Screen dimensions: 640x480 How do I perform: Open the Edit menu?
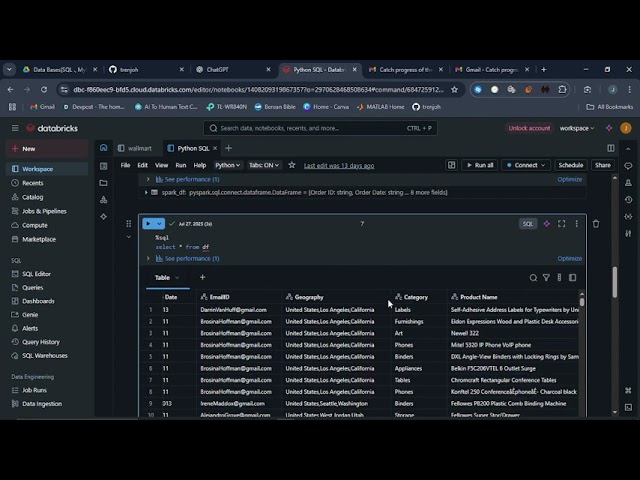tap(142, 165)
